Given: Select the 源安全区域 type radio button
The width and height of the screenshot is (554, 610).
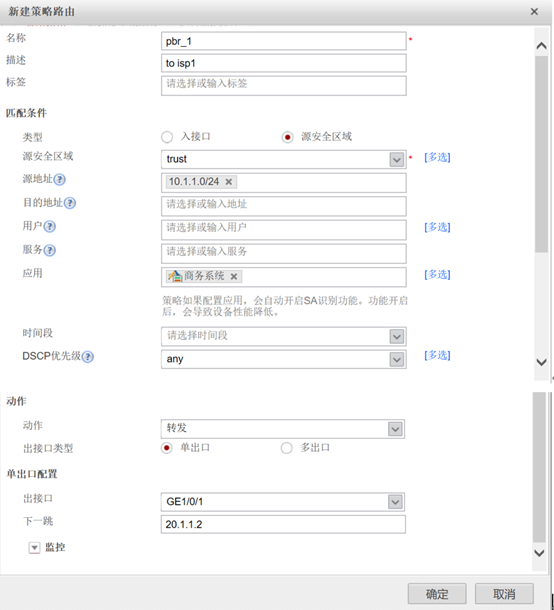Looking at the screenshot, I should pyautogui.click(x=288, y=137).
